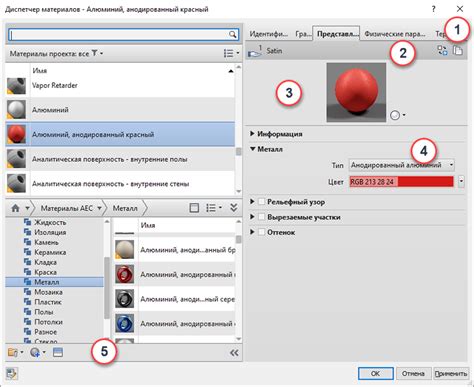Open the asset browser icon
Viewport: 474px width, 387px height.
58,352
